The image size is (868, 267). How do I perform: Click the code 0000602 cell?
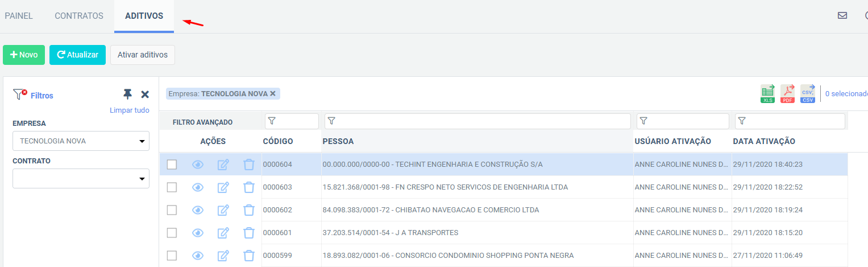[291, 210]
